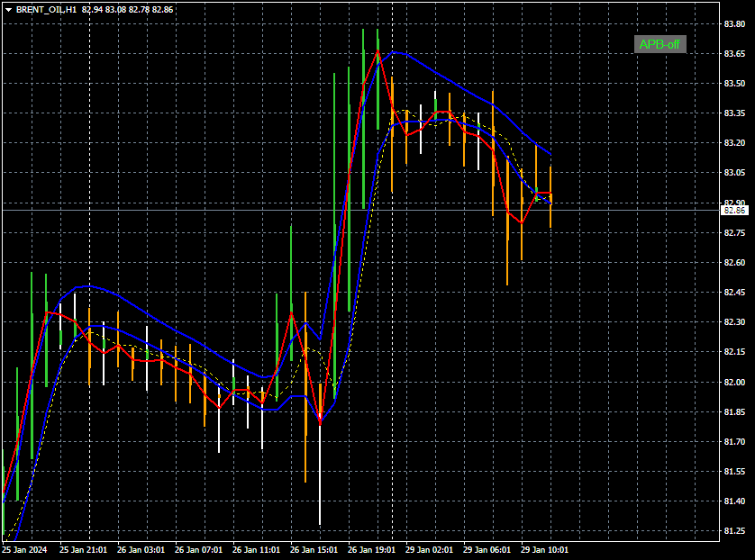Select the 25 Jan 21:01 time label
The height and width of the screenshot is (560, 755).
pos(83,550)
